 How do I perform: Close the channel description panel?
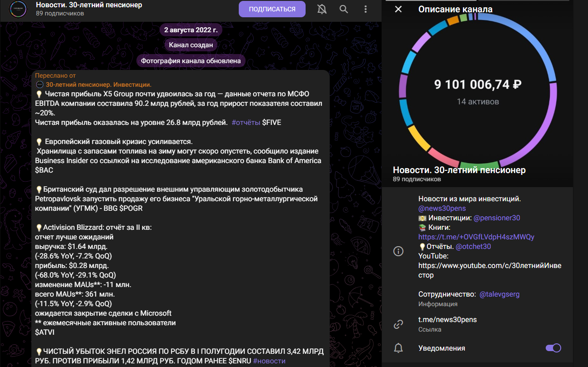[398, 9]
